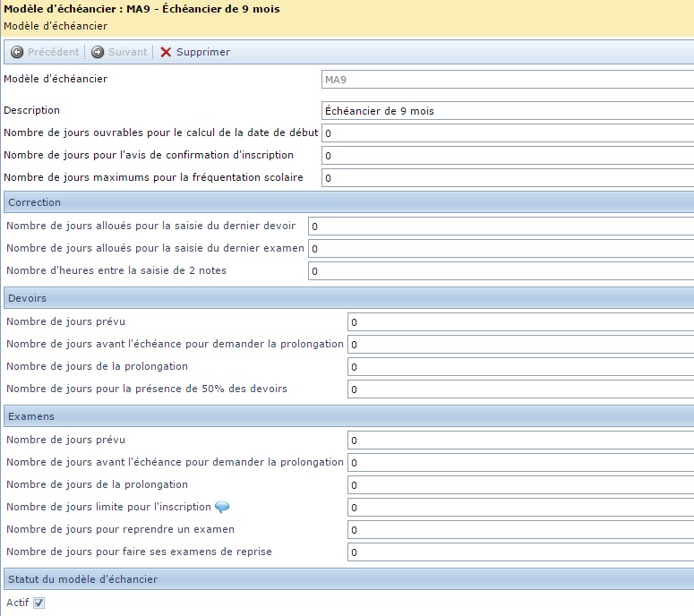This screenshot has width=694, height=616.
Task: Collapse the Correction section header
Action: pos(347,203)
